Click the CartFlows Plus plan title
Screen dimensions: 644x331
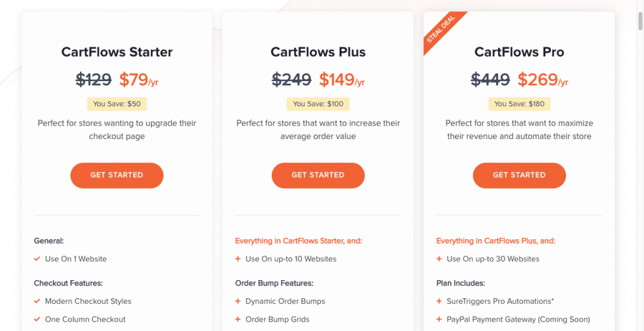point(318,52)
